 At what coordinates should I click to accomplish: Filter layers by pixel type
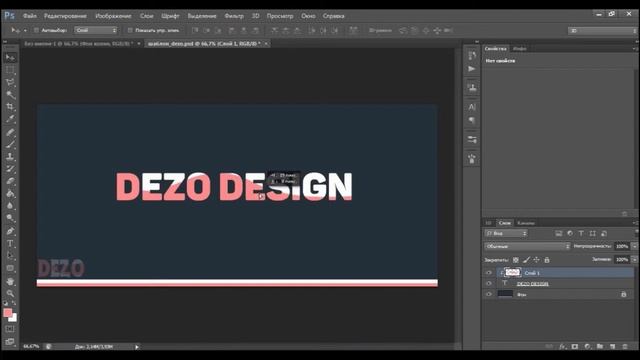pos(558,233)
